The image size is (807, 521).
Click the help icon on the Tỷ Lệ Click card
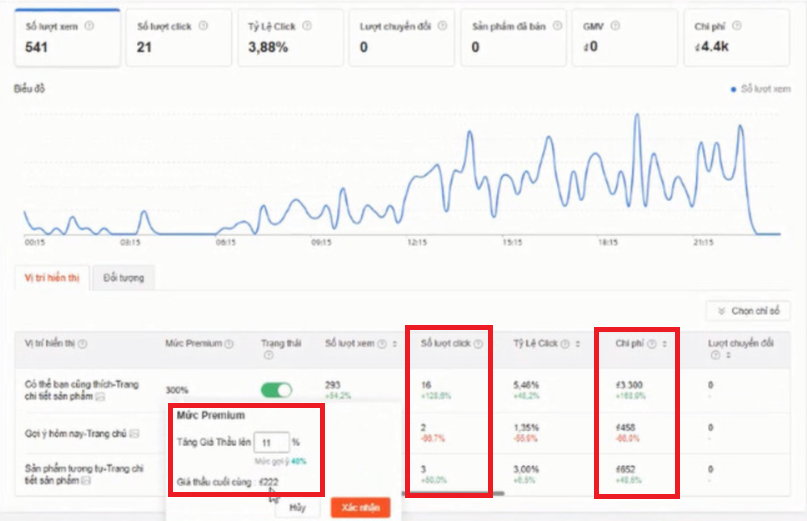point(305,26)
